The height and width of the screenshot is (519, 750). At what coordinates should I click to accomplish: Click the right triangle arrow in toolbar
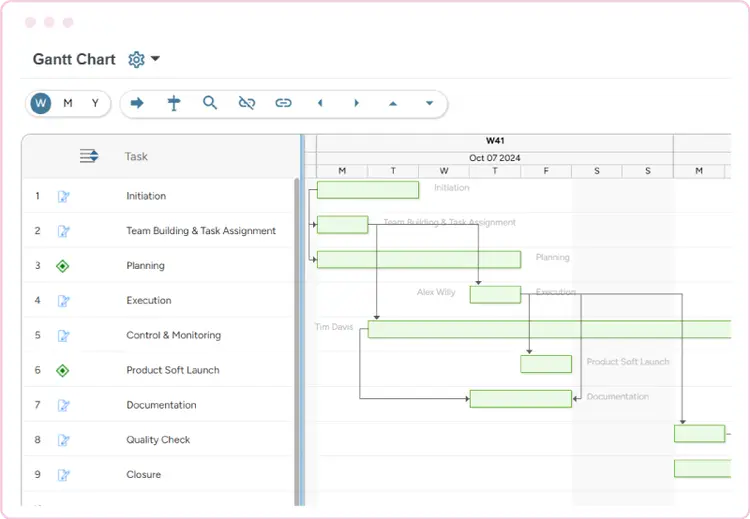pyautogui.click(x=356, y=103)
